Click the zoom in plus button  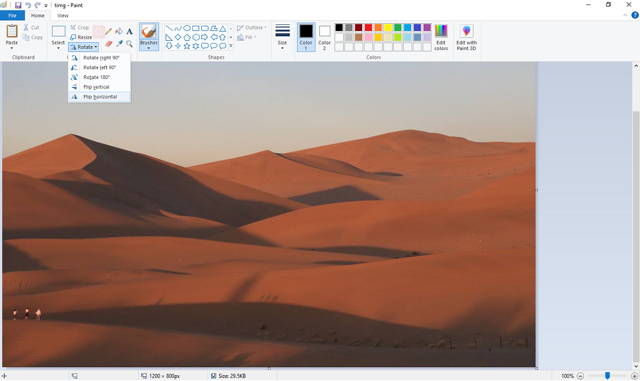[634, 376]
